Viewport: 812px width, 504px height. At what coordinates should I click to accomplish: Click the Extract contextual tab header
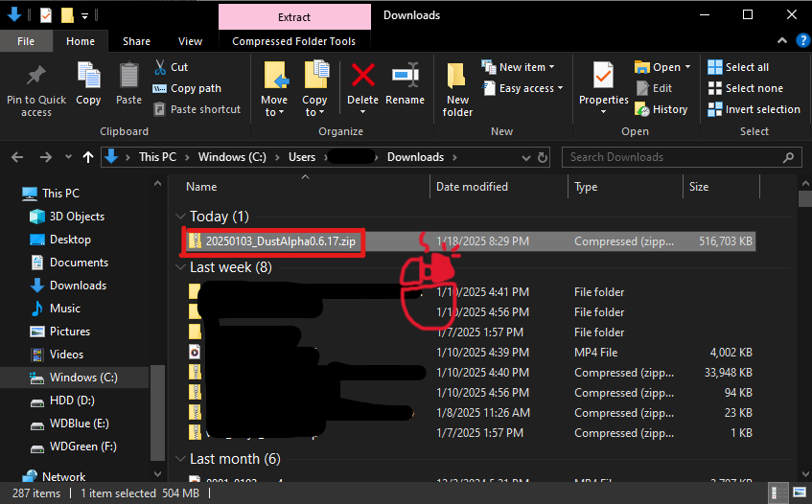[x=294, y=17]
